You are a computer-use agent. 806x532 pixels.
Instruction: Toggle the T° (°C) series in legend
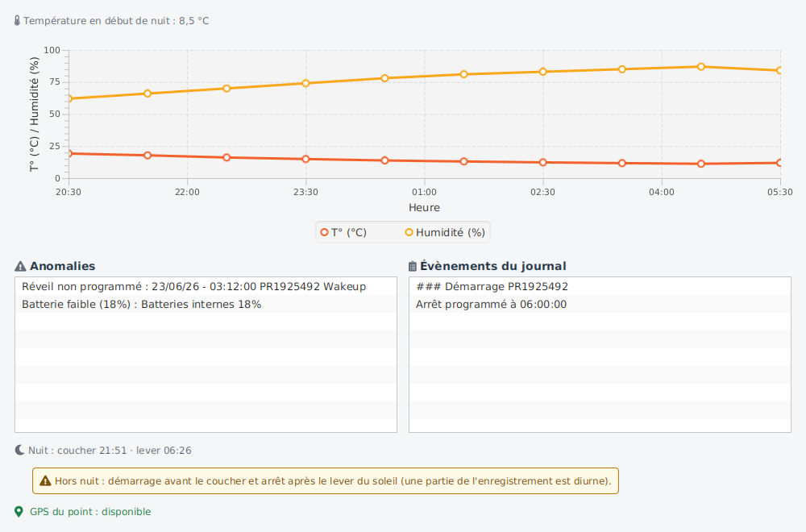point(344,232)
